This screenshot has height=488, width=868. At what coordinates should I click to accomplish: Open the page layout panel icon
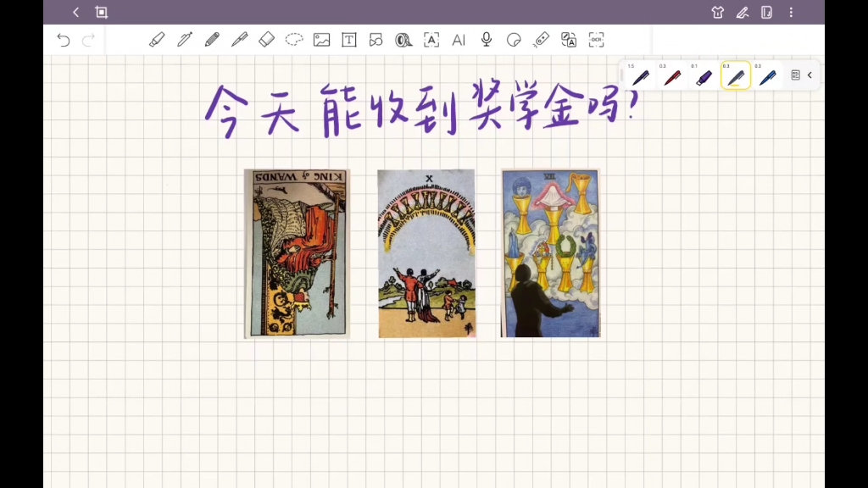pyautogui.click(x=766, y=12)
